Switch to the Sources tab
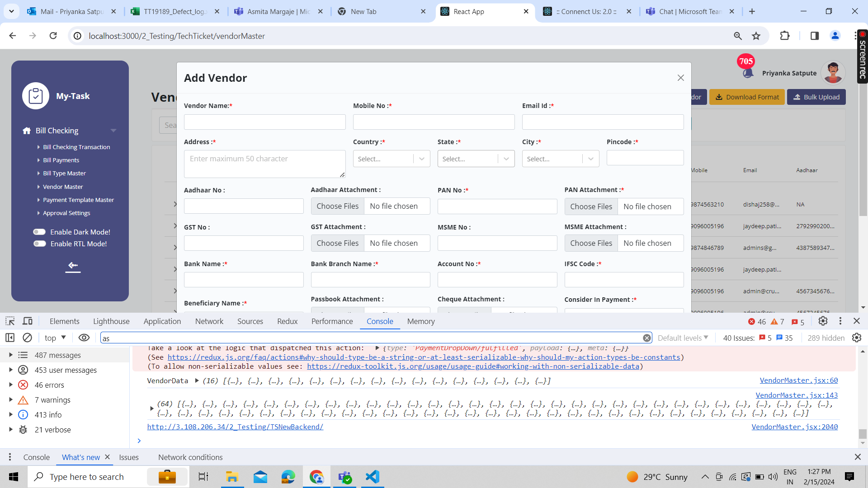Viewport: 868px width, 488px height. pos(250,321)
